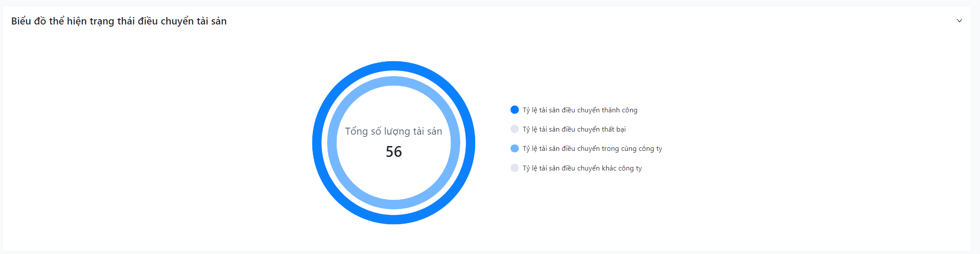Click the gray legend dot for failed transfers
This screenshot has width=980, height=254.
(x=514, y=129)
